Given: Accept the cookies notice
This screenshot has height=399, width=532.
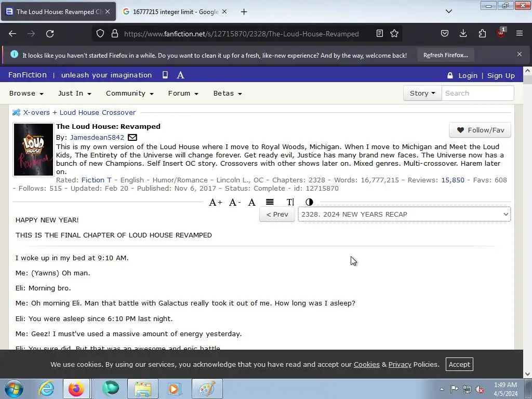Looking at the screenshot, I should point(459,364).
